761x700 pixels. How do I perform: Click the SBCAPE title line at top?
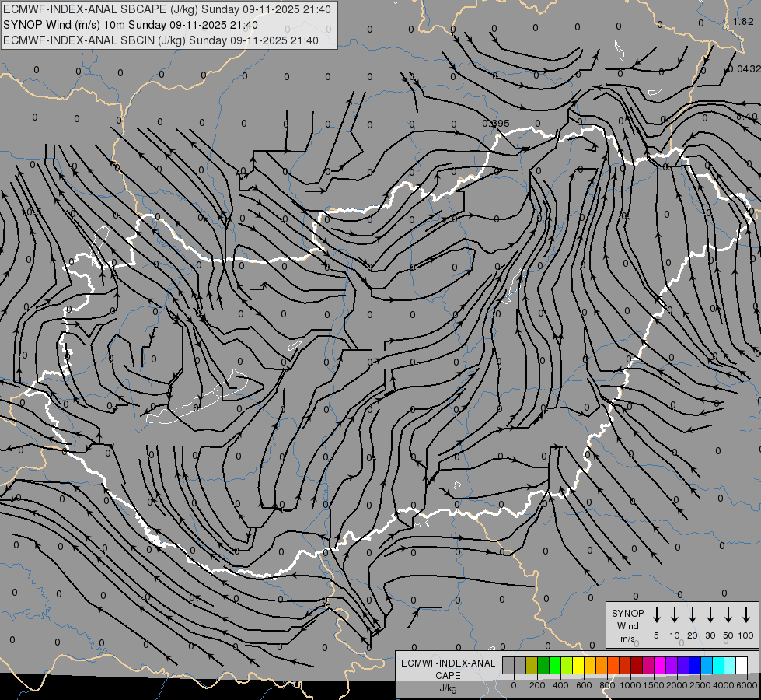coord(167,9)
